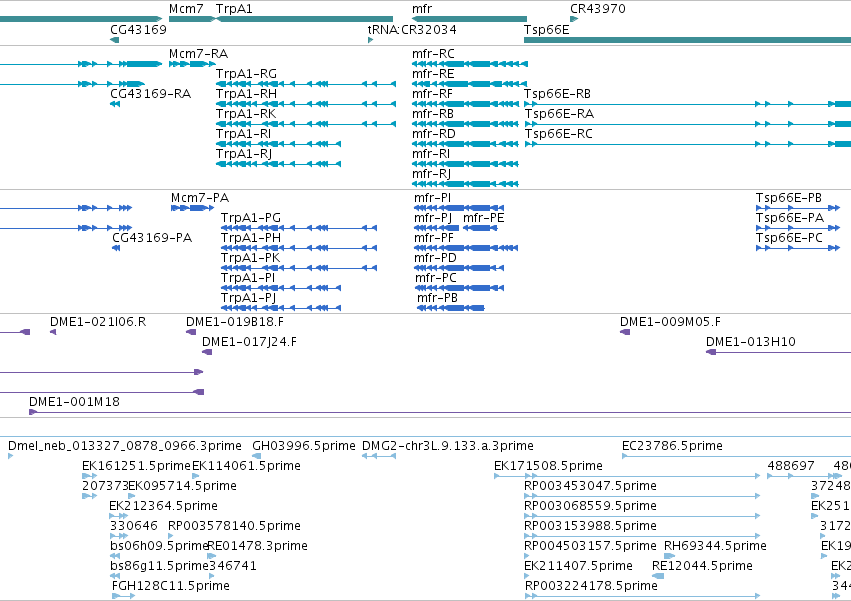Click the mfr gene span bar
Image resolution: width=851 pixels, height=601 pixels.
click(469, 19)
